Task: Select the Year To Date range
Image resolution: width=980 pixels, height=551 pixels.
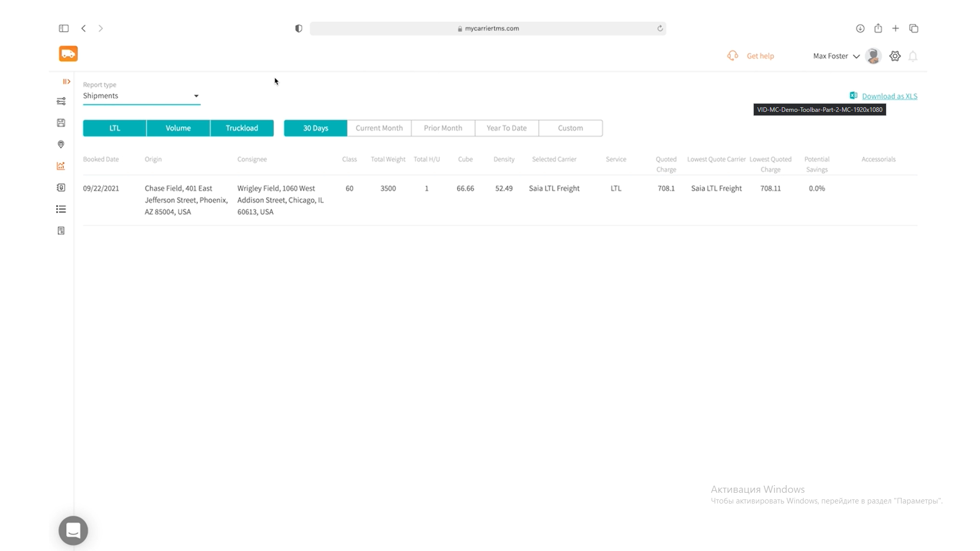Action: point(507,128)
